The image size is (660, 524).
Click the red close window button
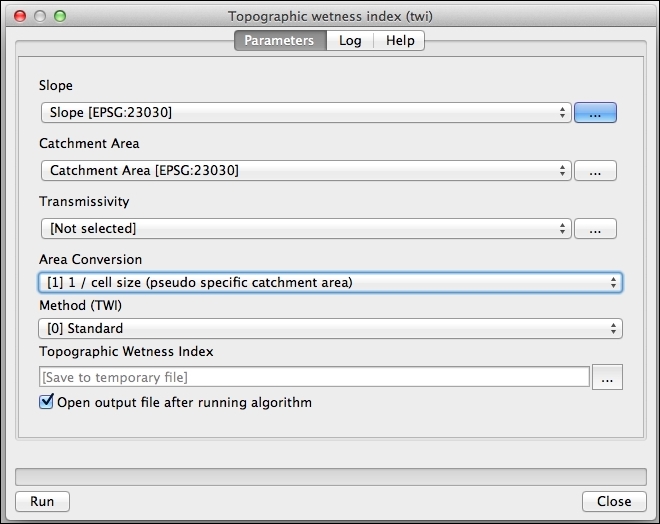click(20, 17)
